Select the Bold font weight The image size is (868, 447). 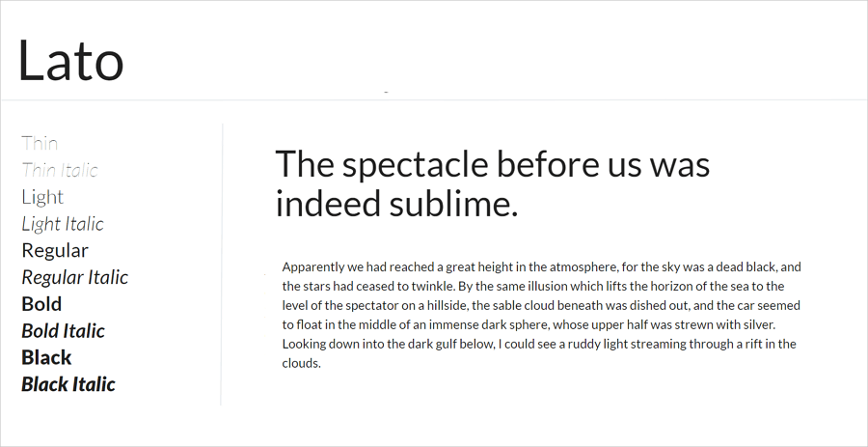point(41,304)
